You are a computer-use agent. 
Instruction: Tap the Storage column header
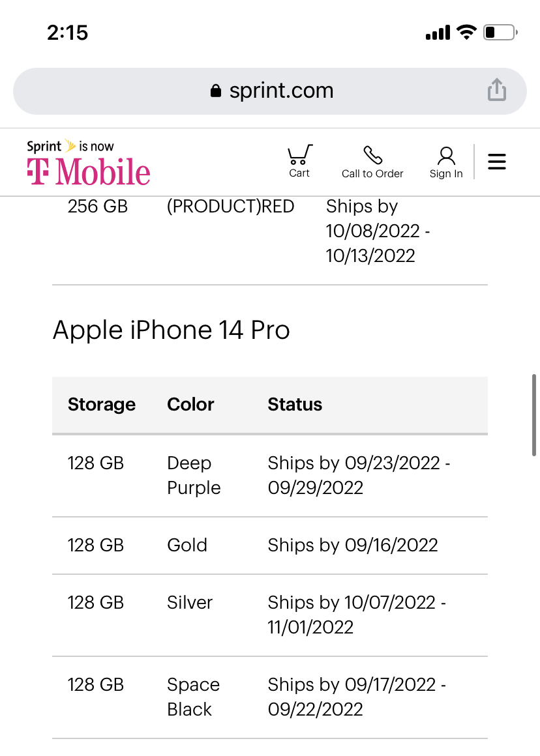pos(102,405)
